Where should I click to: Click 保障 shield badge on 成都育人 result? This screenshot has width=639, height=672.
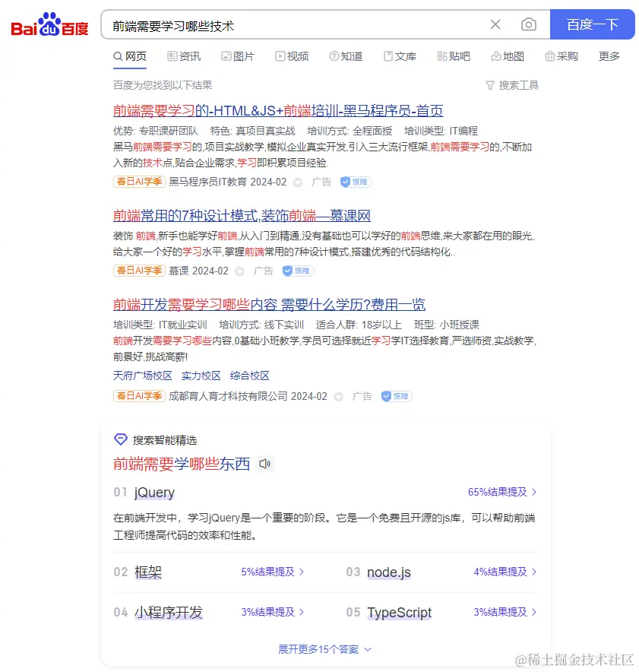[x=397, y=396]
